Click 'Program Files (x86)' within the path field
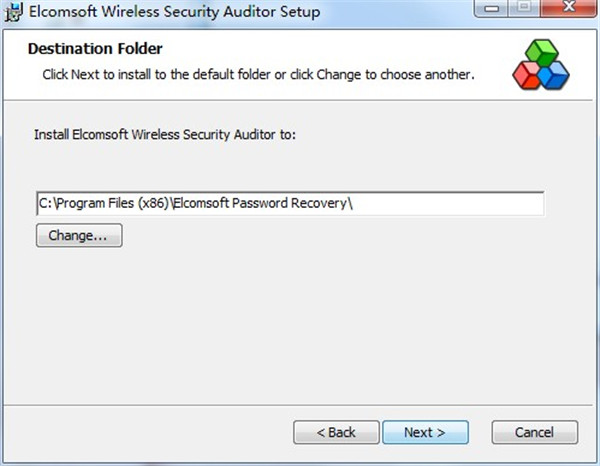 click(x=113, y=203)
